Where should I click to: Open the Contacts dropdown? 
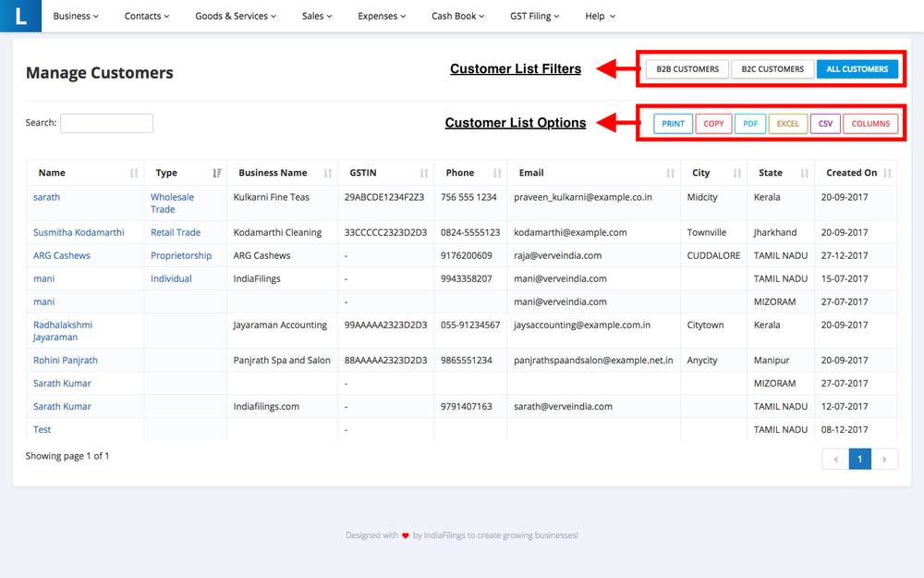(x=146, y=16)
